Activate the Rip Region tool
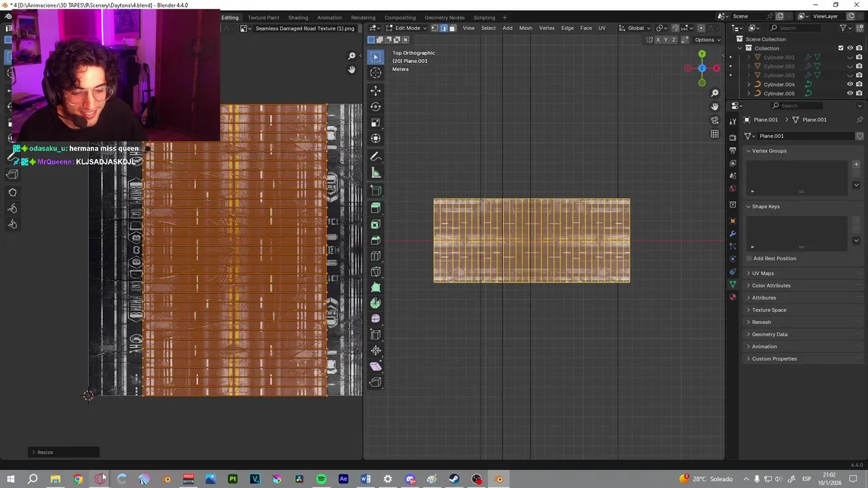868x488 pixels. pos(376,382)
